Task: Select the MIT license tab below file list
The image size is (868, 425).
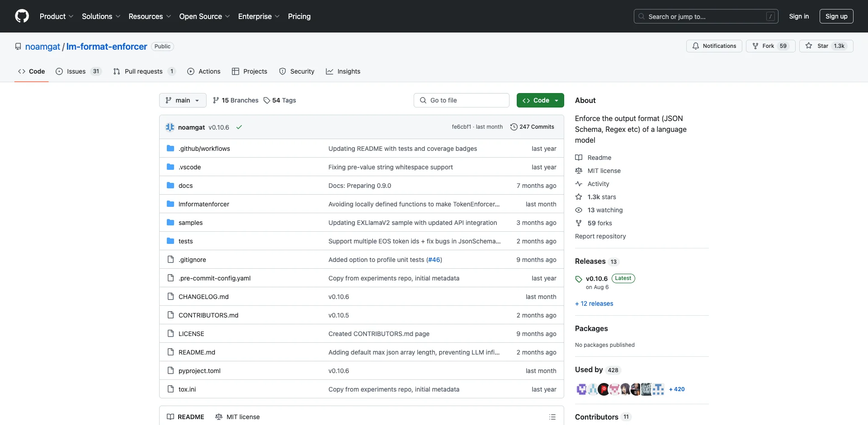Action: pos(237,417)
